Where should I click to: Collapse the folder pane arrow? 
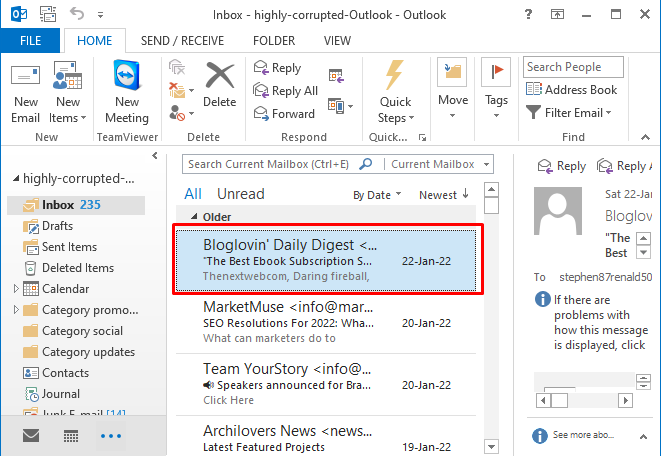[x=155, y=156]
